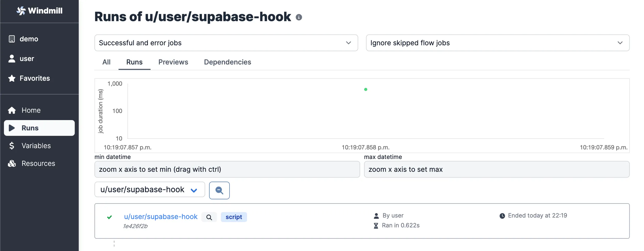Click the user profile icon in sidebar
Viewport: 644px width, 251px height.
click(12, 59)
